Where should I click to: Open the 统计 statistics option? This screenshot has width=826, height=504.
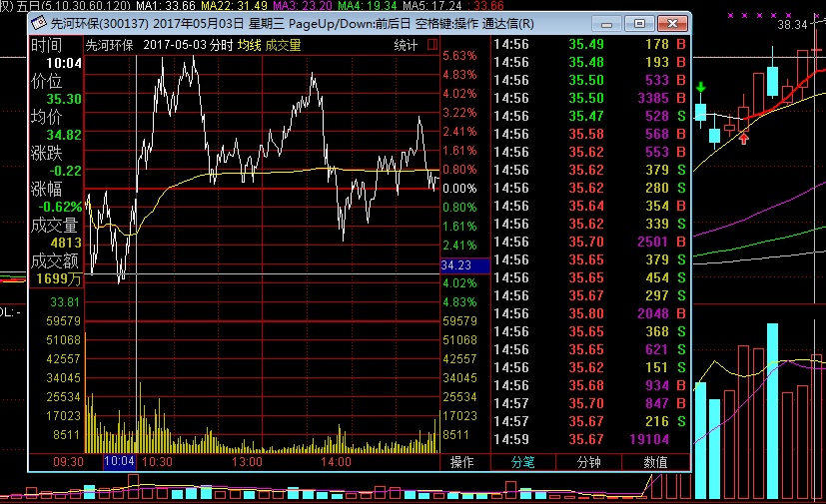tap(406, 45)
